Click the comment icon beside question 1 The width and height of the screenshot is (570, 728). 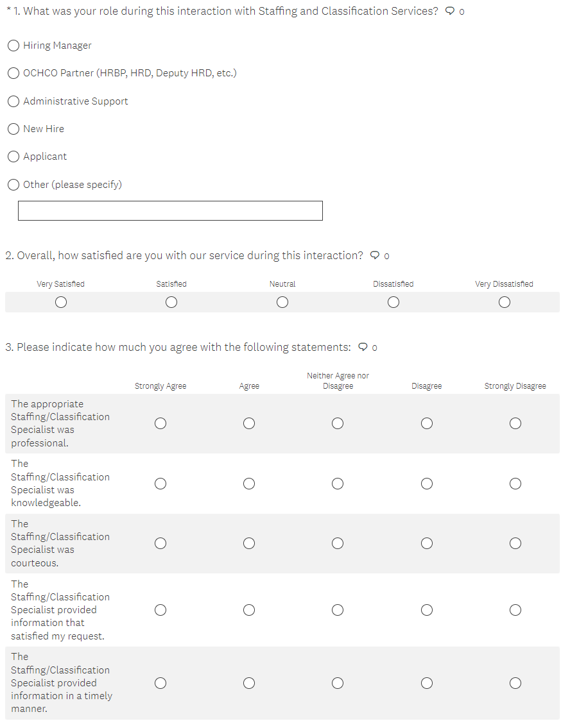(451, 12)
